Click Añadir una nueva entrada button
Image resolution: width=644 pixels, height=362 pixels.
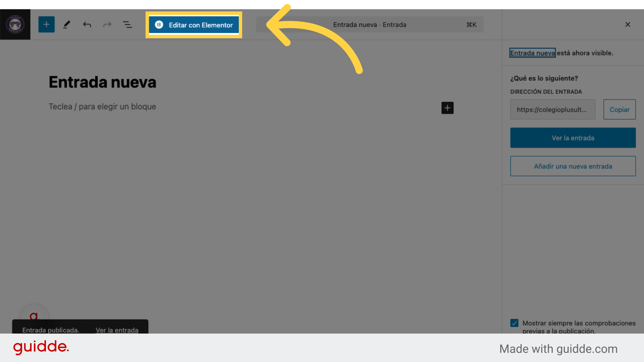573,166
